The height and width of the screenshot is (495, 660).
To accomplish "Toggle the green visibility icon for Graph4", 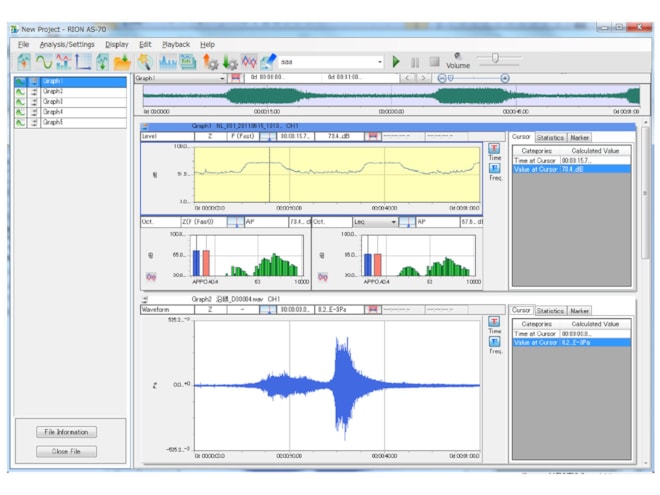I will click(x=21, y=112).
